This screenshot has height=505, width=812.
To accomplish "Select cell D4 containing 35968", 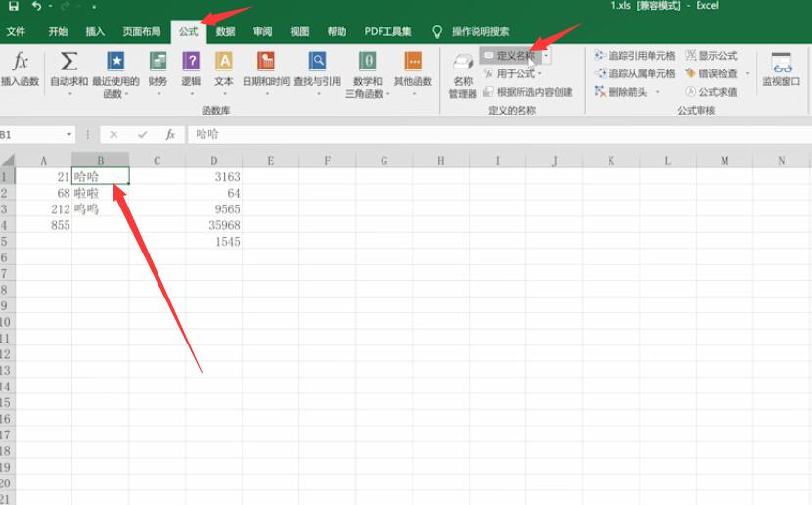I will [214, 225].
